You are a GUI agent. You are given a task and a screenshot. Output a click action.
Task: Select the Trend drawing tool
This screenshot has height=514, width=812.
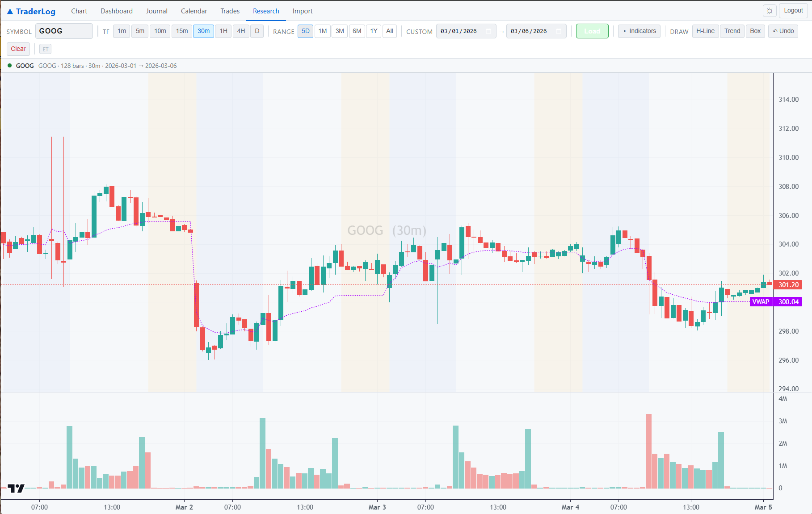(x=732, y=31)
